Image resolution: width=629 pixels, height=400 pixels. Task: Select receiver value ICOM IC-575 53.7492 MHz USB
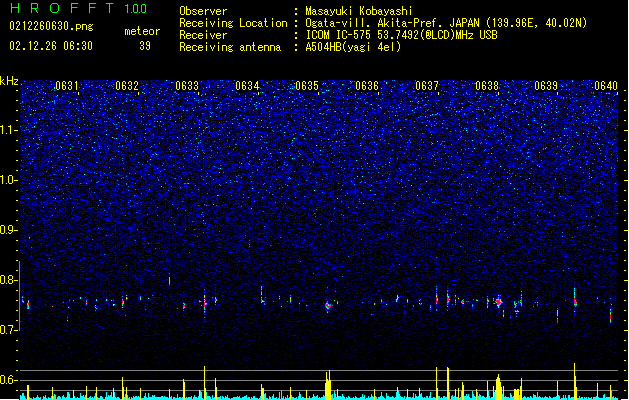pos(402,35)
